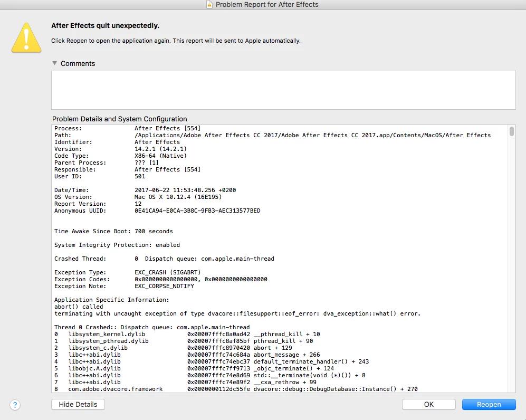Click the Reopen button
The height and width of the screenshot is (420, 526).
point(489,404)
